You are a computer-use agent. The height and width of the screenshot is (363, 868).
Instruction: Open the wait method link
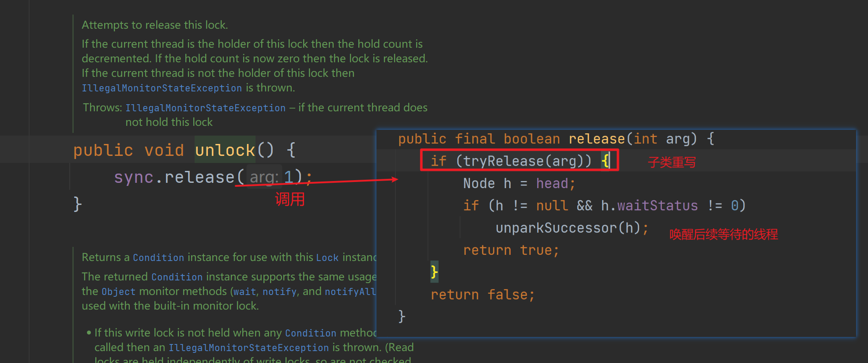[245, 291]
